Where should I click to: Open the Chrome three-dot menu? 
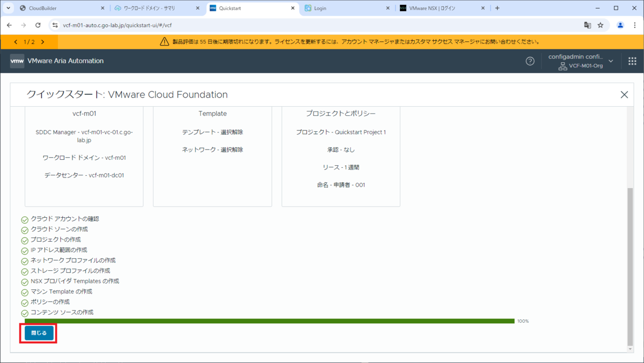pos(635,25)
